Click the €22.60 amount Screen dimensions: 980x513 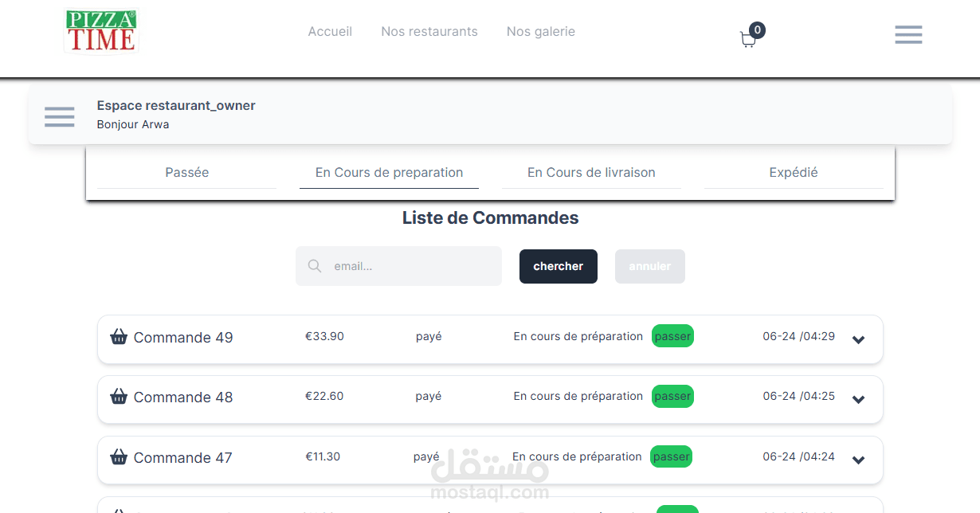coord(324,396)
